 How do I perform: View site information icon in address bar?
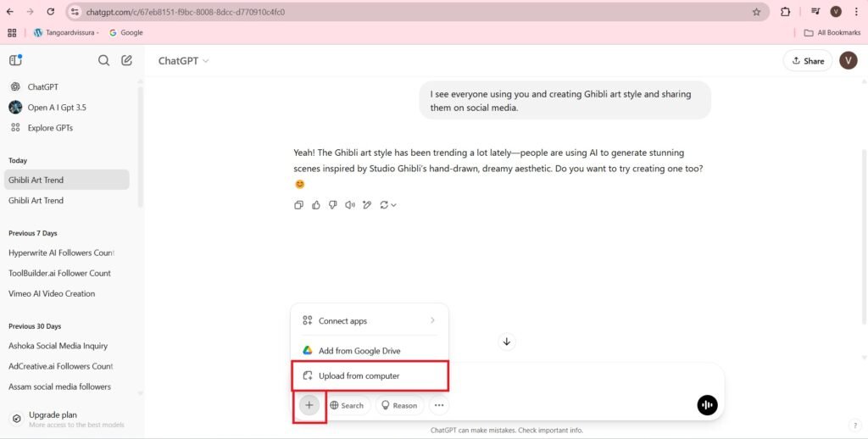75,12
